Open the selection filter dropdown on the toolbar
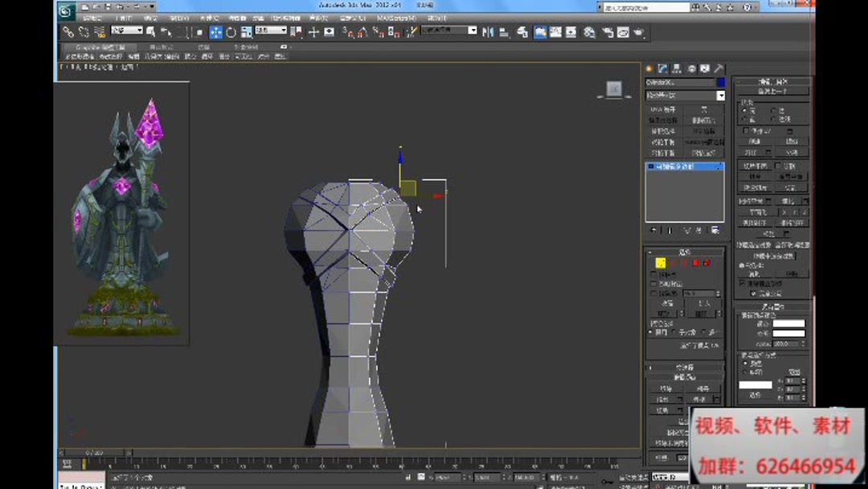Viewport: 868px width, 489px height. (126, 31)
